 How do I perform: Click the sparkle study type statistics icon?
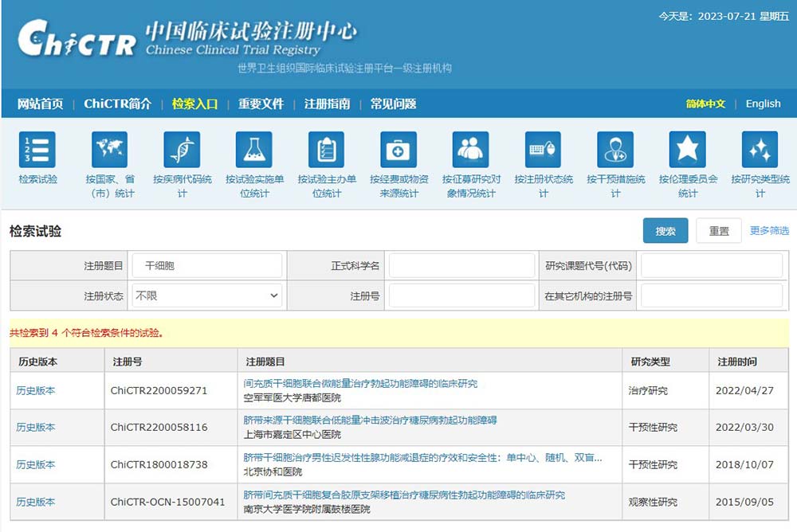pos(760,151)
